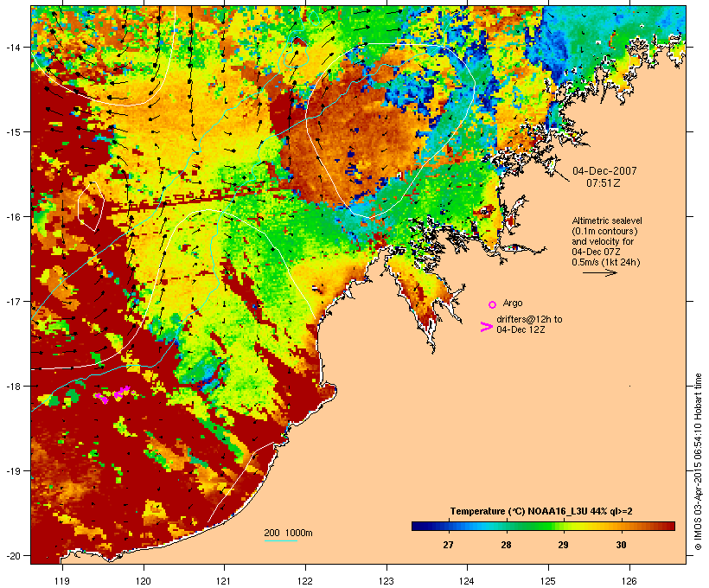The image size is (709, 588).
Task: Click the magenta drifter tracks near -18 latitude
Action: 113,394
